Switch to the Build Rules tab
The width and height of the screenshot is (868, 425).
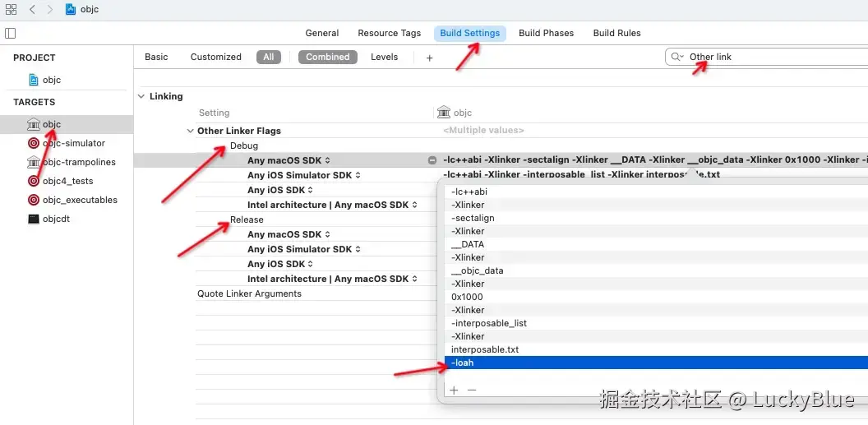point(616,33)
